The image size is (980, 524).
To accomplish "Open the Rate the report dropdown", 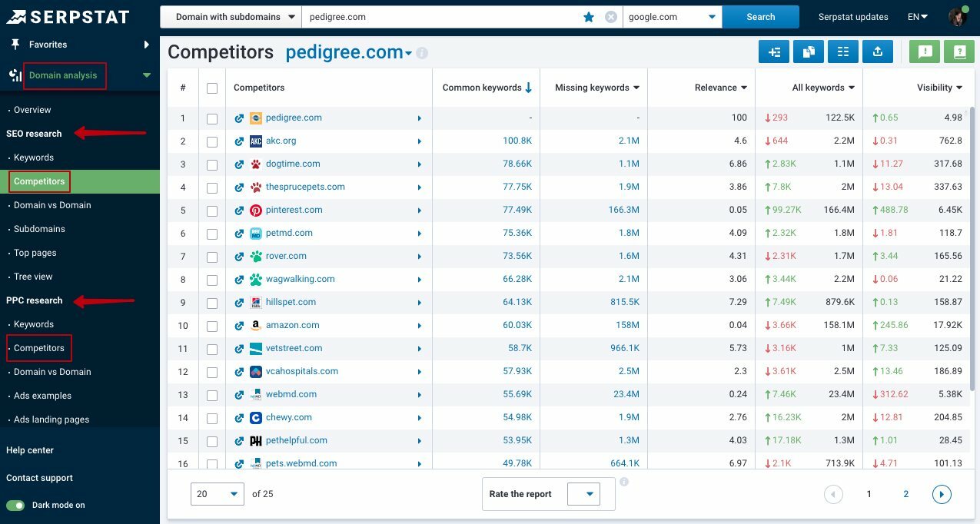I will pyautogui.click(x=583, y=494).
